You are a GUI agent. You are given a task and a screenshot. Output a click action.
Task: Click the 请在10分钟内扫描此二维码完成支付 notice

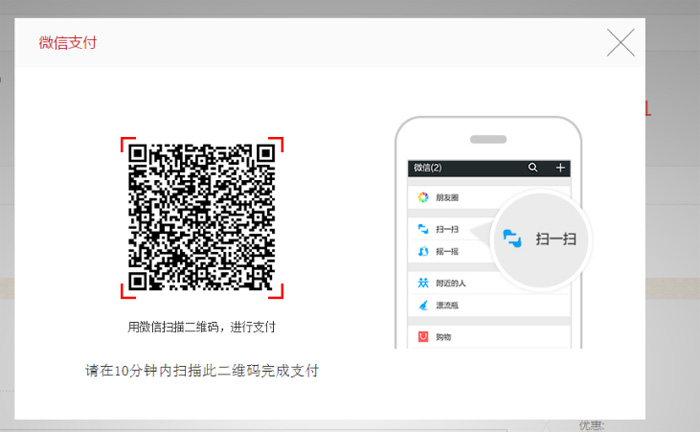(202, 370)
